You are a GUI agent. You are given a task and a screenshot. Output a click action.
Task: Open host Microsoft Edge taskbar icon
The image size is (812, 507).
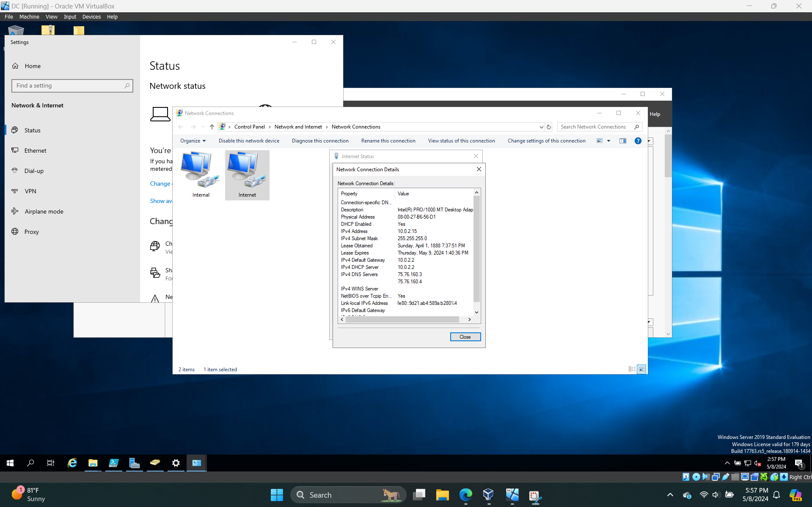(465, 495)
